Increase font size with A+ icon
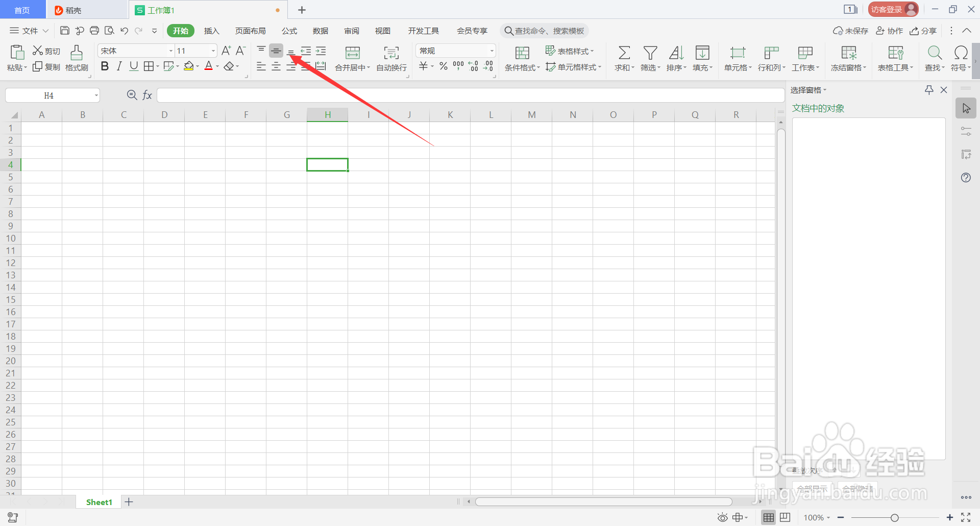The width and height of the screenshot is (980, 526). [226, 51]
